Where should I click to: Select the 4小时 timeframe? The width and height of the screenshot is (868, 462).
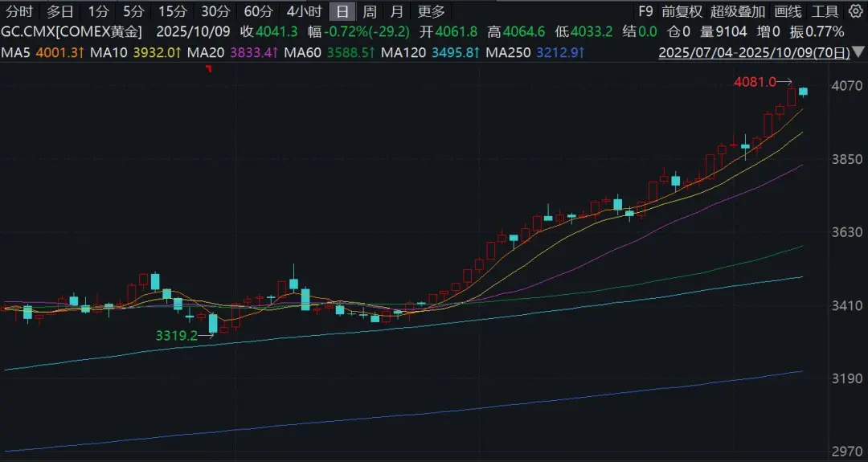tap(304, 11)
